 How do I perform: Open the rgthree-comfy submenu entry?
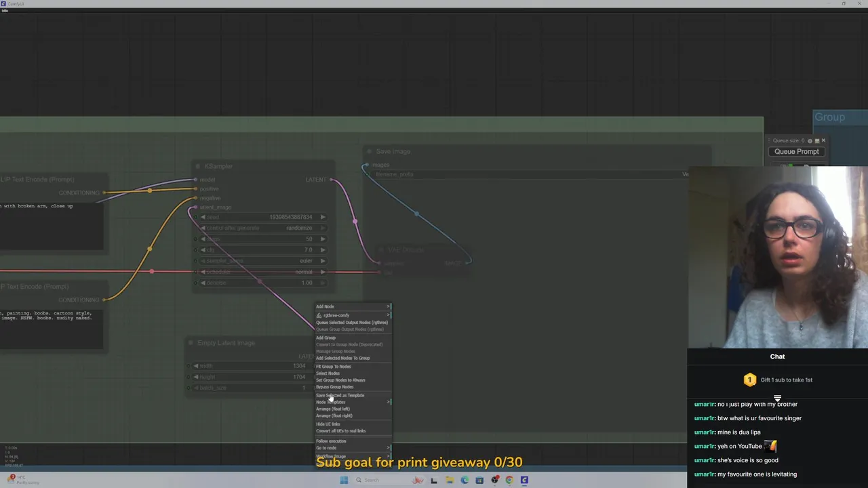point(353,315)
